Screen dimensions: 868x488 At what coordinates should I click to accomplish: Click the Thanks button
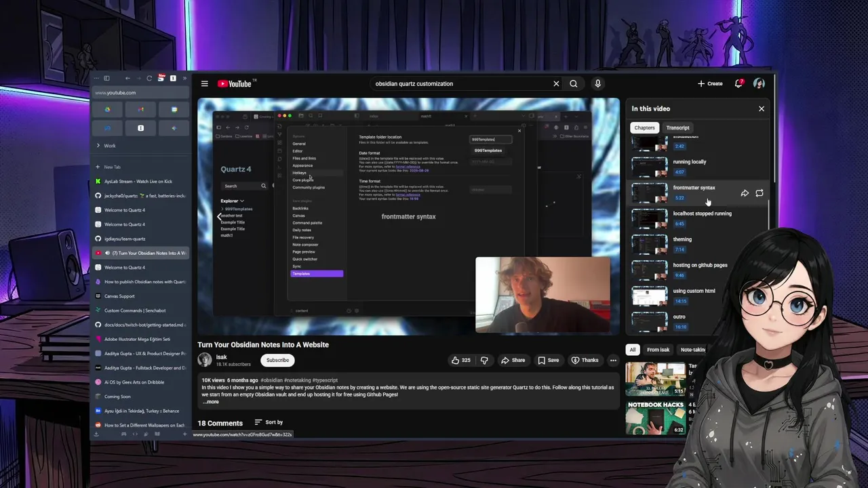click(x=585, y=360)
